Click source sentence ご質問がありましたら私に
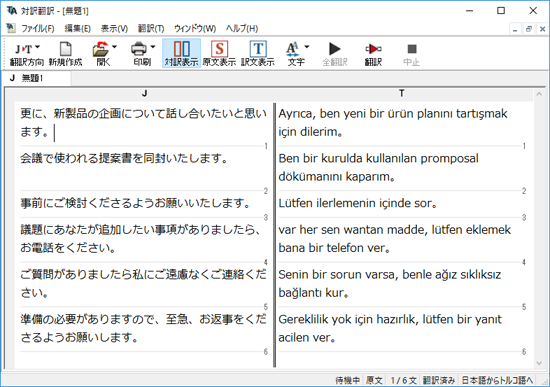The height and width of the screenshot is (387, 550). pos(143,283)
